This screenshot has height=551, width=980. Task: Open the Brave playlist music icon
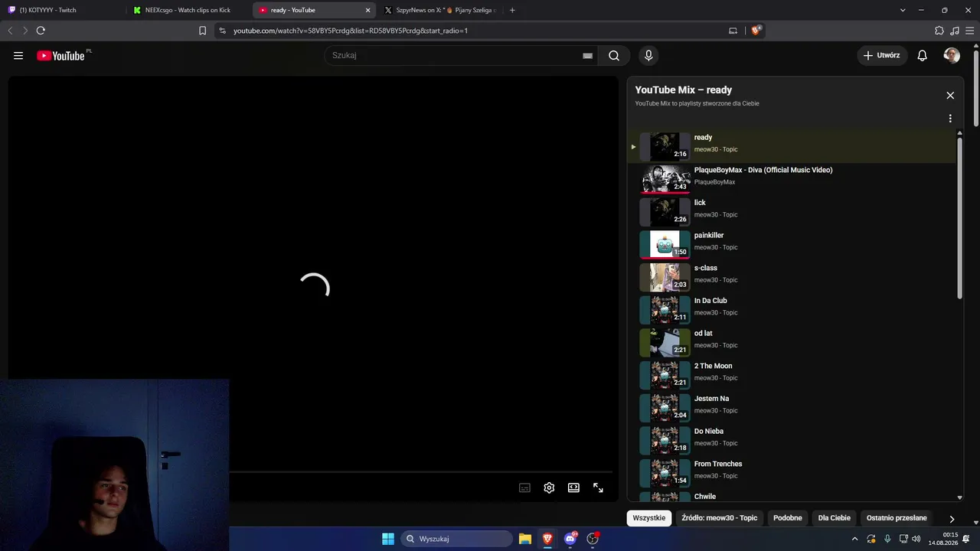click(954, 31)
